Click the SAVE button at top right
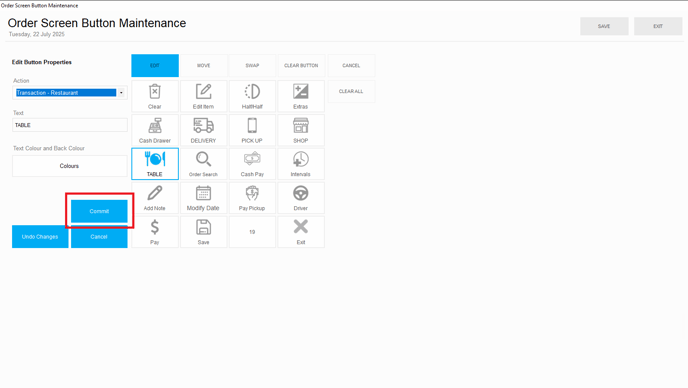This screenshot has width=688, height=388. click(604, 26)
